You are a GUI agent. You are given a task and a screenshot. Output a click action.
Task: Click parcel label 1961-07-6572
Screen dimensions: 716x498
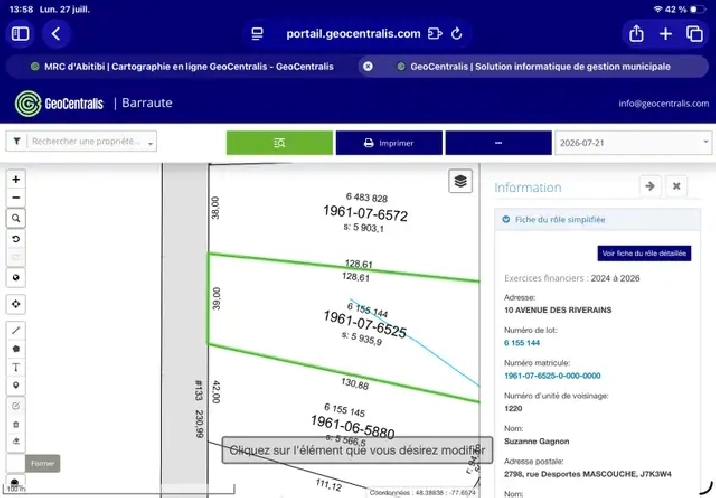(365, 213)
